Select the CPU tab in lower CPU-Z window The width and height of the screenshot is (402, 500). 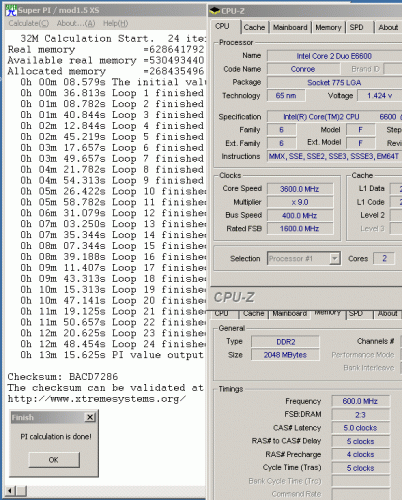tap(222, 314)
